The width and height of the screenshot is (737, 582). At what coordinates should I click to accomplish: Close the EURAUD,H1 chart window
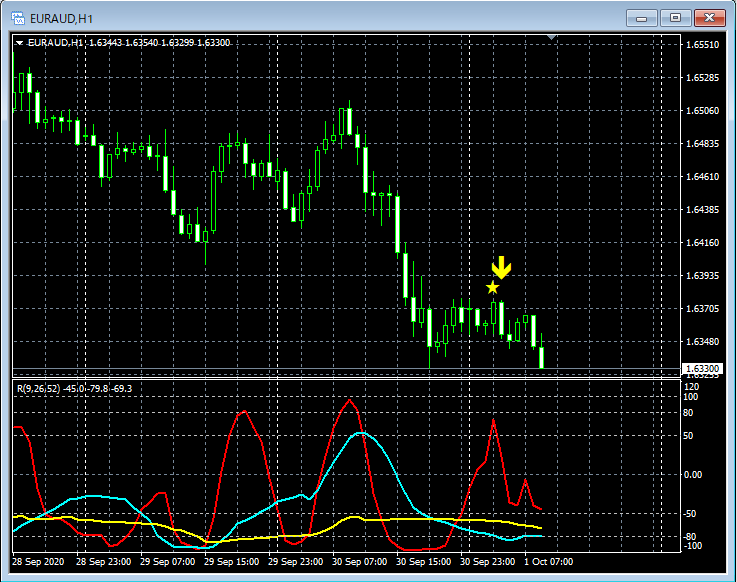pos(710,18)
